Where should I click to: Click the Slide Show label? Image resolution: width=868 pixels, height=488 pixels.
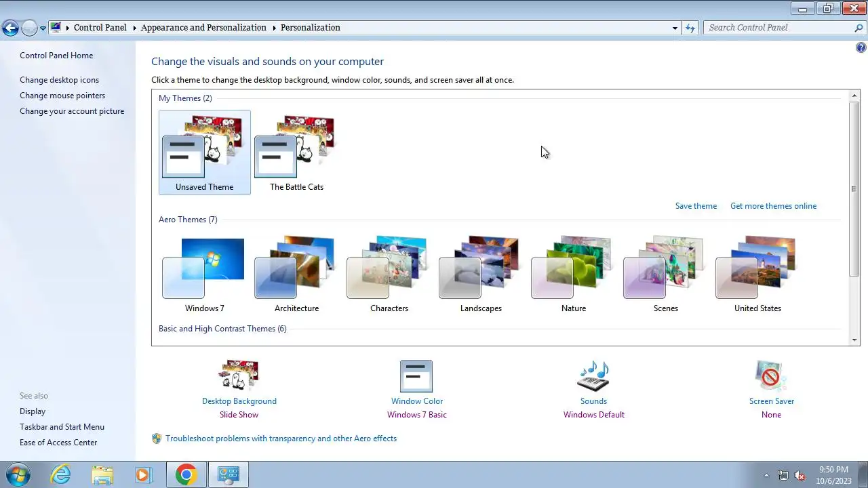tap(239, 415)
